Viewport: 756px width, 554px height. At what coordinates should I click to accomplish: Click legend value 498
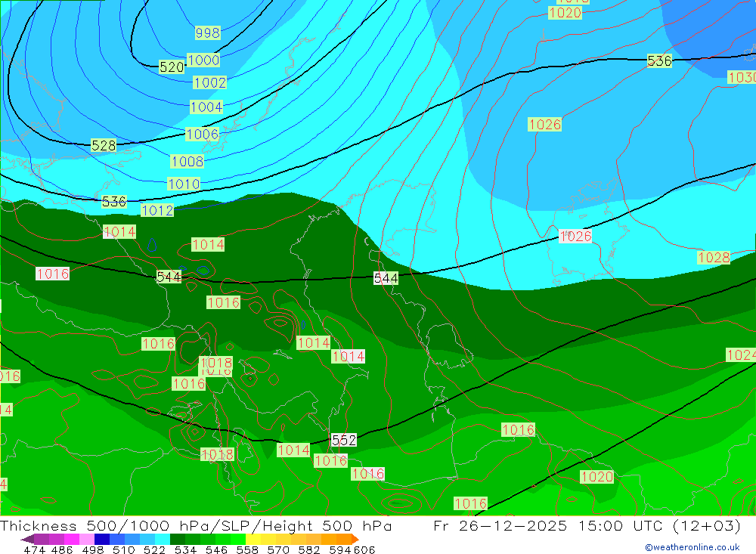(x=92, y=549)
